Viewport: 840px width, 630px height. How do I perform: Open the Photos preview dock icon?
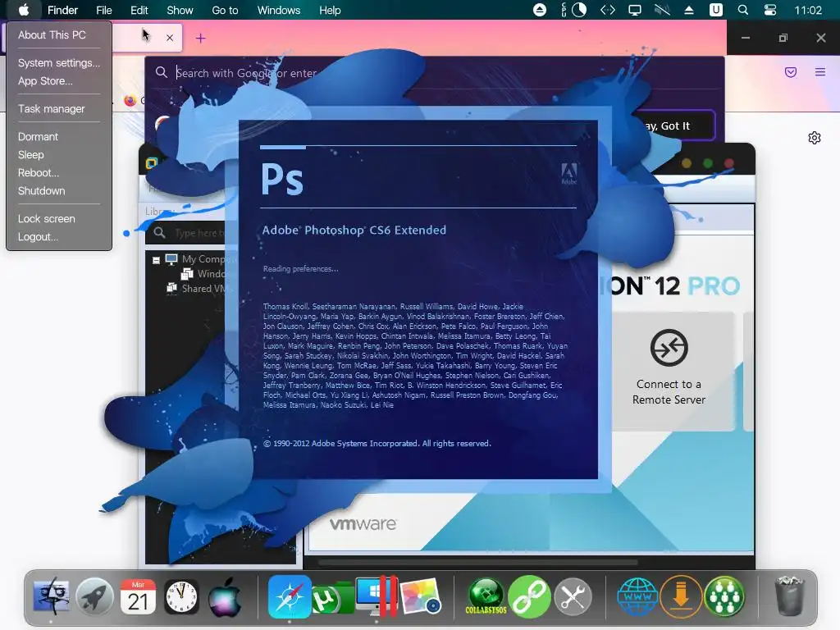[421, 596]
